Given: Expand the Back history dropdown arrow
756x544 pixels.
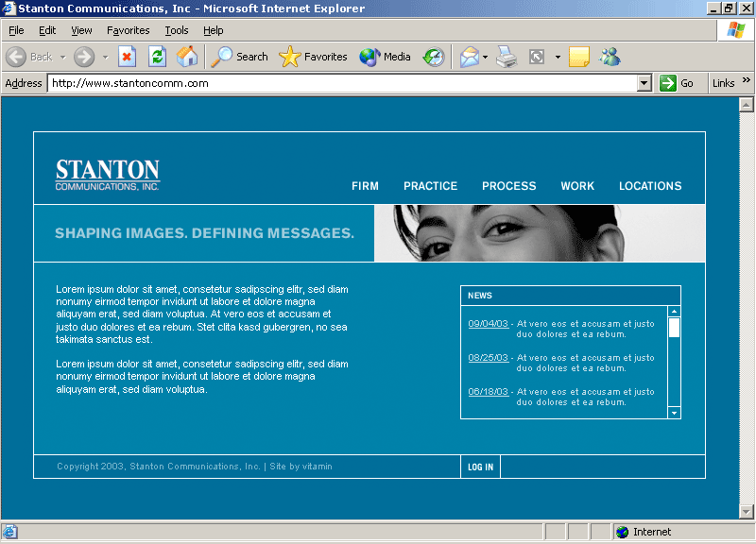Looking at the screenshot, I should pyautogui.click(x=62, y=57).
